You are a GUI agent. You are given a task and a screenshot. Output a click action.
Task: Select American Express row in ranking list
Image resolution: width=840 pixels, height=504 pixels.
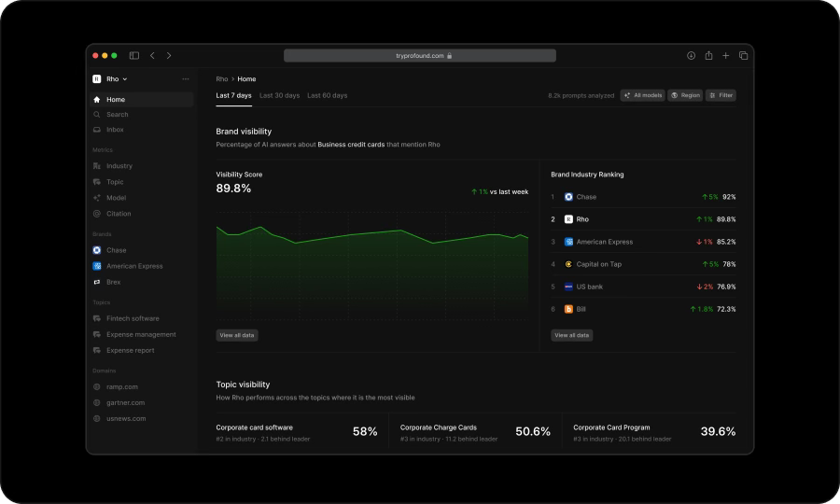pos(643,242)
